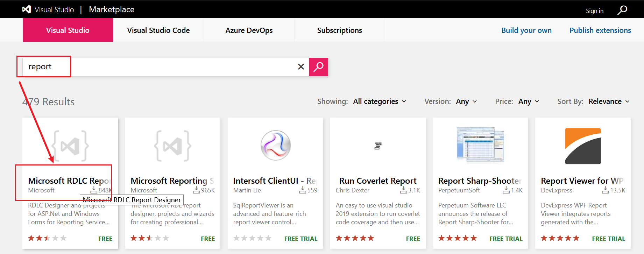Select the Visual Studio tab

click(68, 30)
